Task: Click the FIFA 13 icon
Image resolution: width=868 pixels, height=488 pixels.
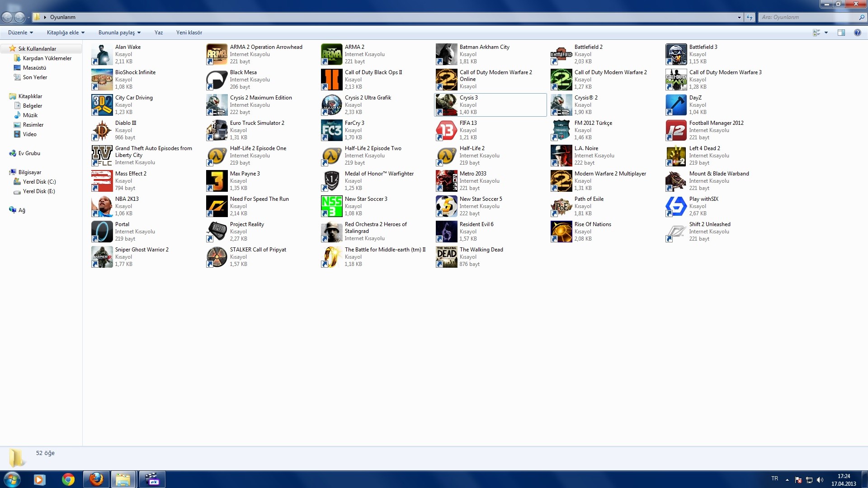Action: click(447, 130)
